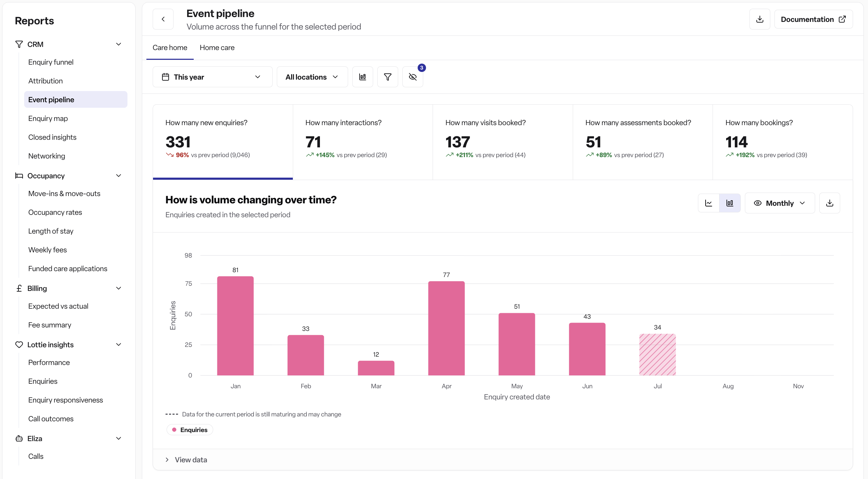The height and width of the screenshot is (479, 868).
Task: Open the This year date dropdown
Action: coord(212,77)
